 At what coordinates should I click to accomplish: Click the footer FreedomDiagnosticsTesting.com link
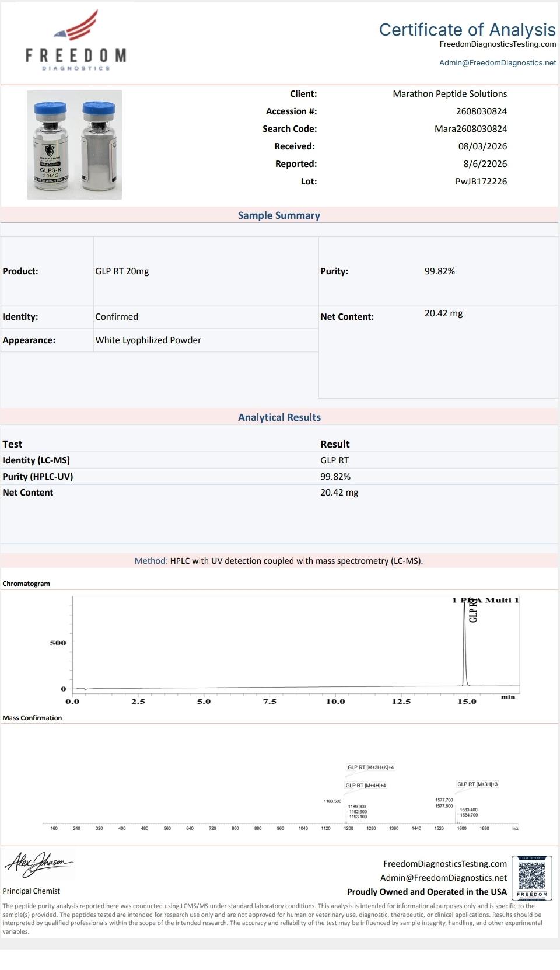pyautogui.click(x=445, y=864)
